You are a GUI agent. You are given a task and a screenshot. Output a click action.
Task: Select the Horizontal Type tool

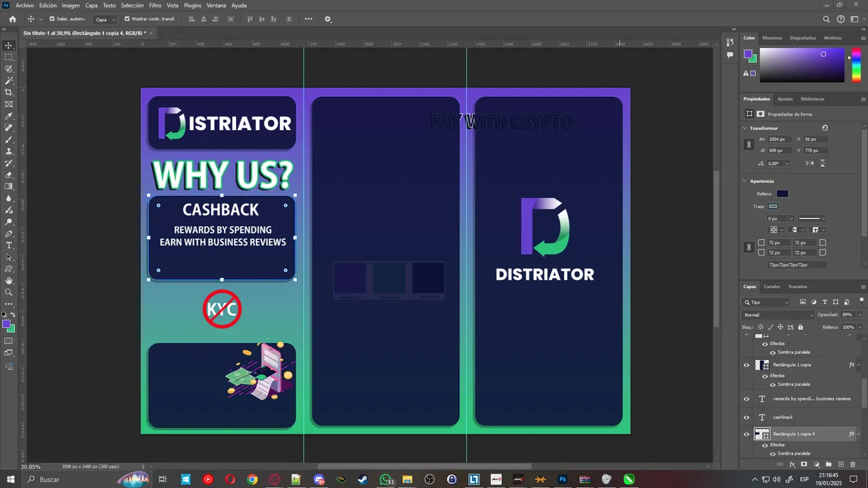click(9, 245)
